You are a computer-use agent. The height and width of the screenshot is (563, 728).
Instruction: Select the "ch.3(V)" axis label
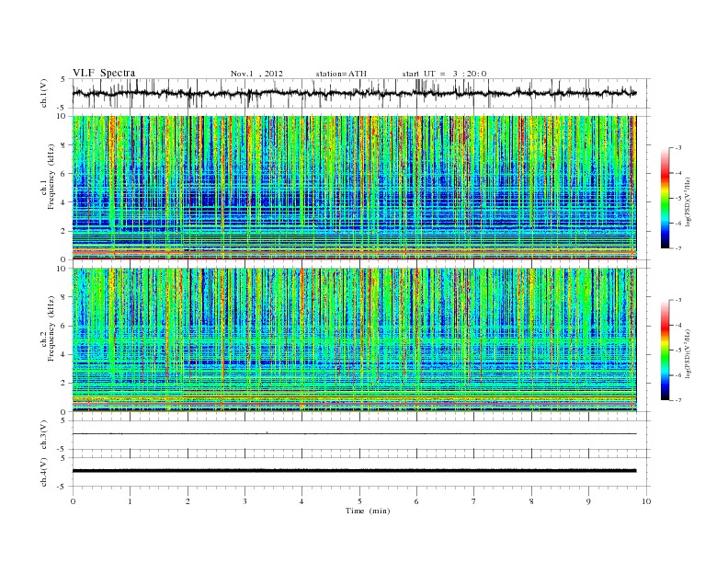[x=43, y=435]
